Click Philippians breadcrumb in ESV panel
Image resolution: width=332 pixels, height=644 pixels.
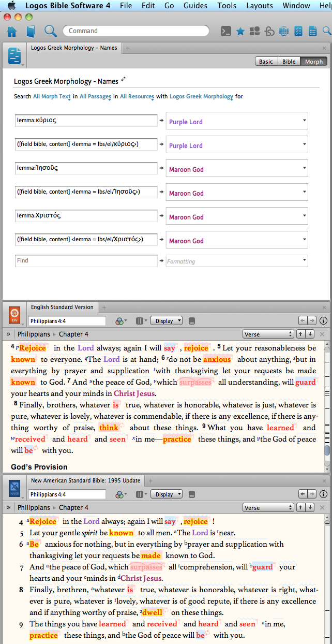pos(34,334)
